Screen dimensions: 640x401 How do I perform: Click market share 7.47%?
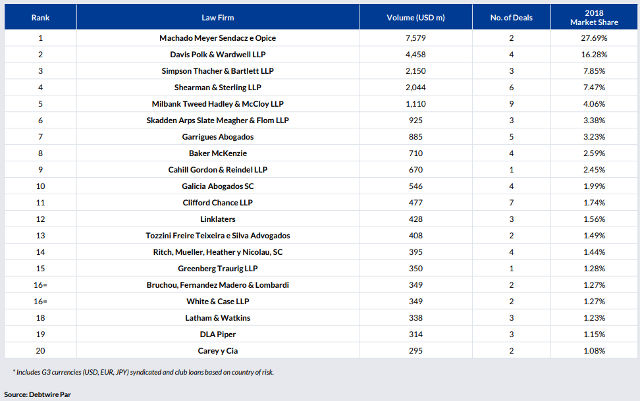point(594,87)
